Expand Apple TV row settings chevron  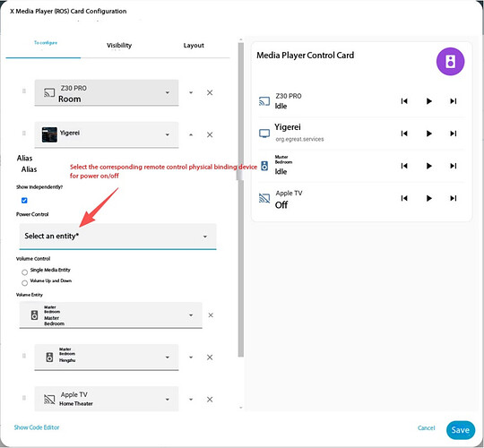(191, 400)
